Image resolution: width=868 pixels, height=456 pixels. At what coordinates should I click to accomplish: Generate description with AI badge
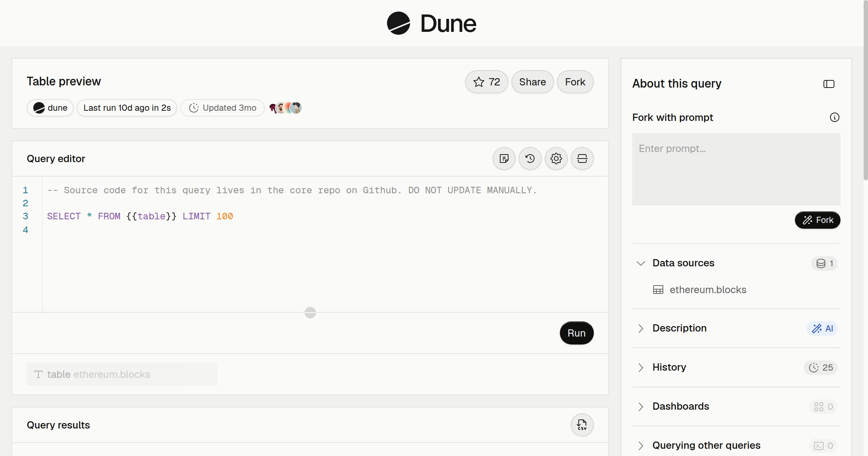coord(822,328)
